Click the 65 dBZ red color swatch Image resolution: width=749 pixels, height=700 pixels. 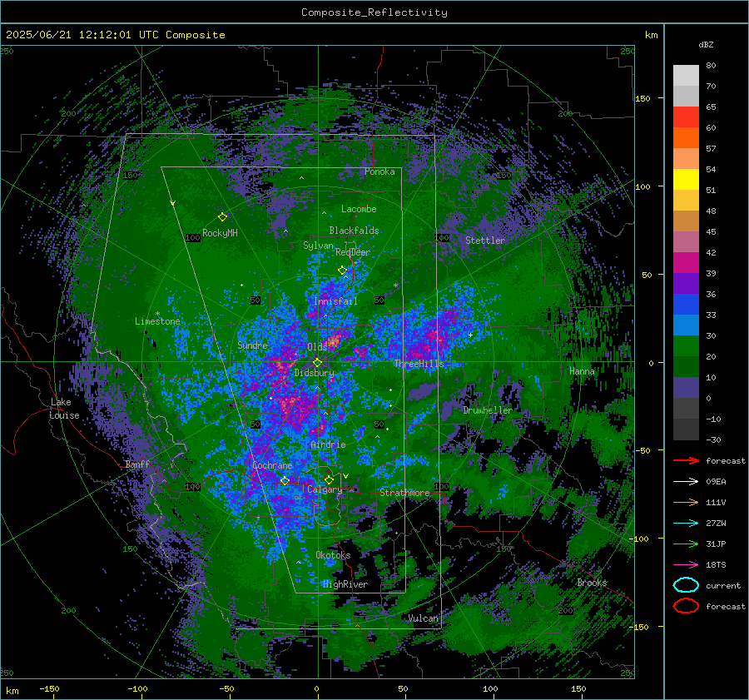[686, 117]
